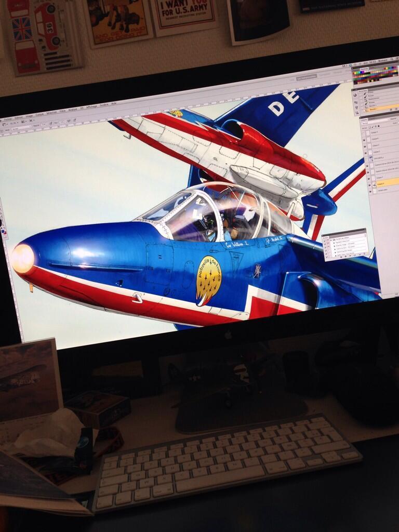Open the Fichier menu
399x532 pixels.
(8, 119)
